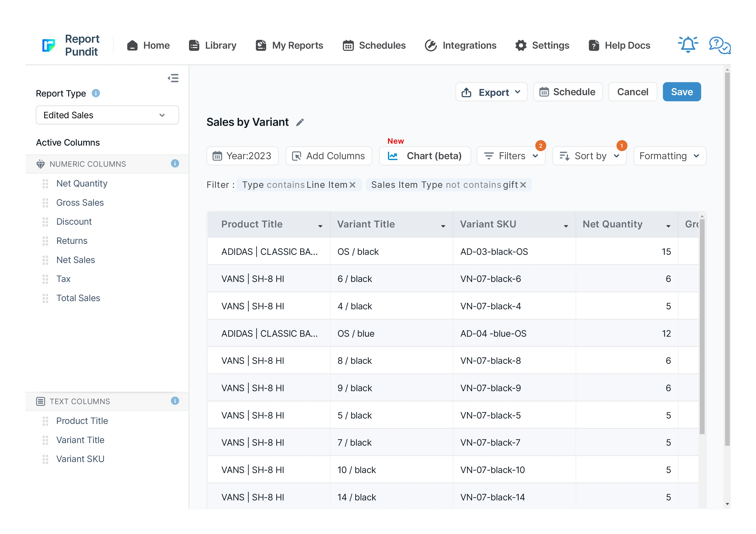The width and height of the screenshot is (756, 534).
Task: Click the Add Columns button
Action: tap(329, 156)
